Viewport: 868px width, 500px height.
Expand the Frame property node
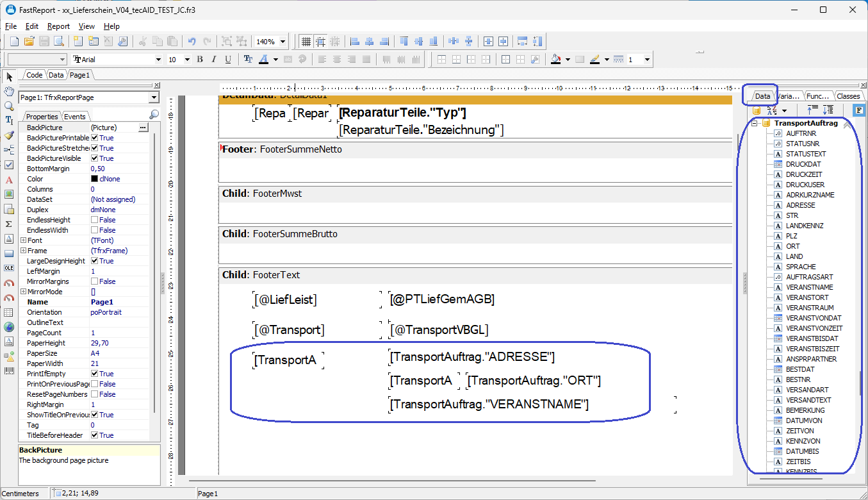[23, 251]
